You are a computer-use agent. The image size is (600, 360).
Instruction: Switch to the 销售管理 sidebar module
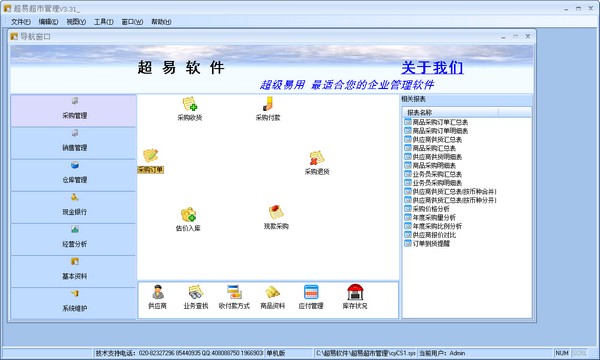pyautogui.click(x=73, y=143)
